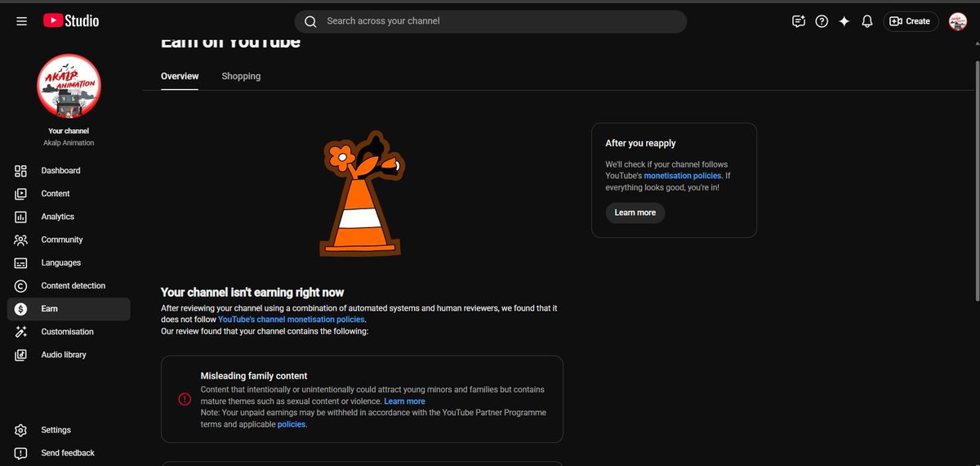Click the Analytics bar chart icon
This screenshot has height=466, width=980.
21,217
